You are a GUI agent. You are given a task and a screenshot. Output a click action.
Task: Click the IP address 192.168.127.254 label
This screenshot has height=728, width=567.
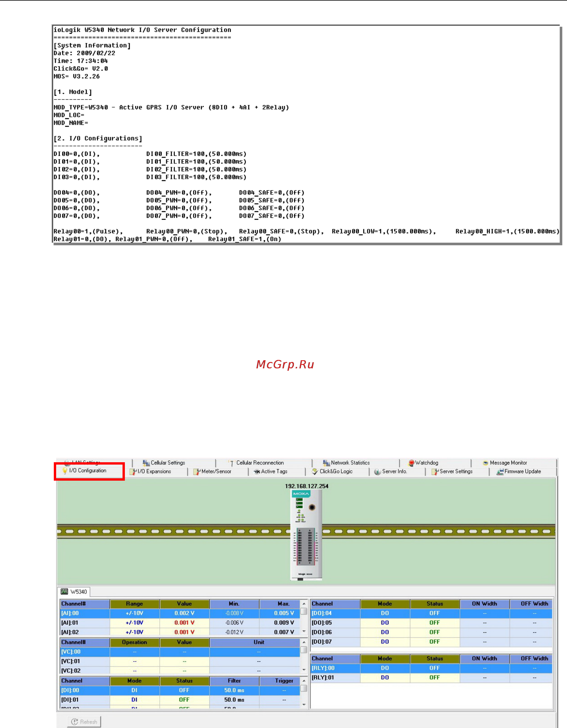point(307,486)
